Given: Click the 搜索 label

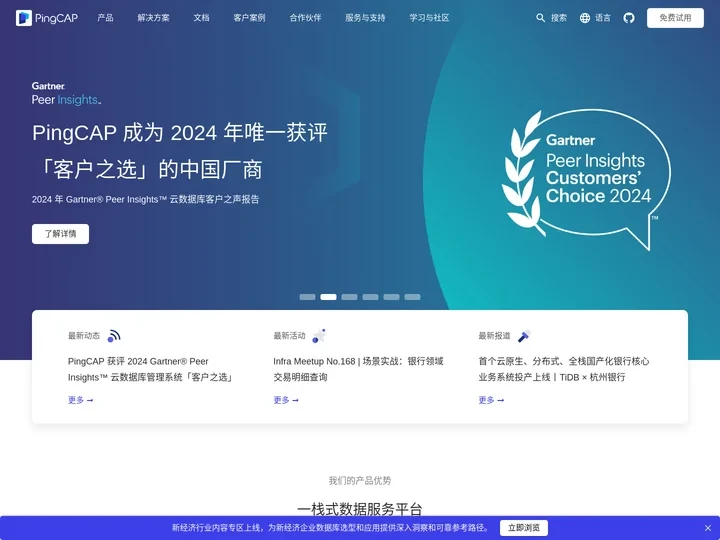Looking at the screenshot, I should (559, 18).
